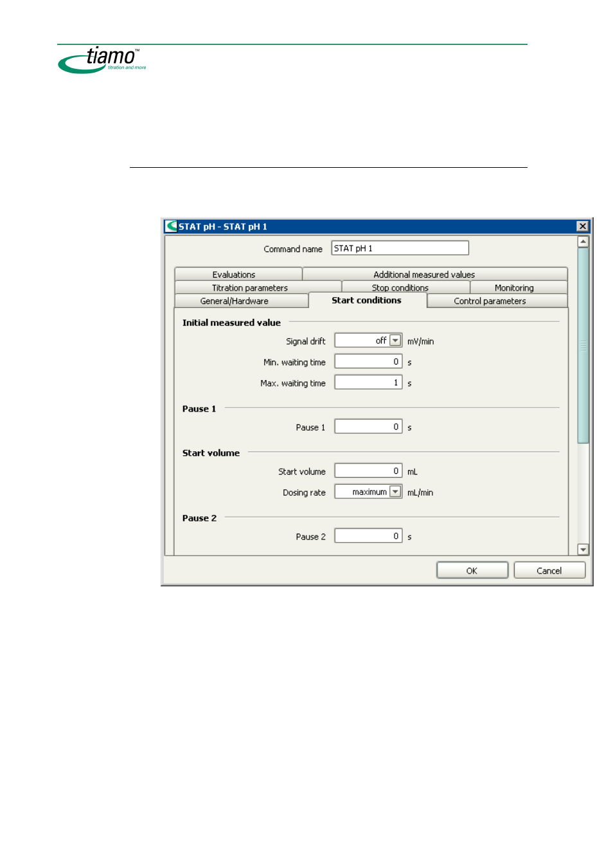Switch to Stop conditions tab
Image resolution: width=613 pixels, height=868 pixels.
click(x=405, y=287)
